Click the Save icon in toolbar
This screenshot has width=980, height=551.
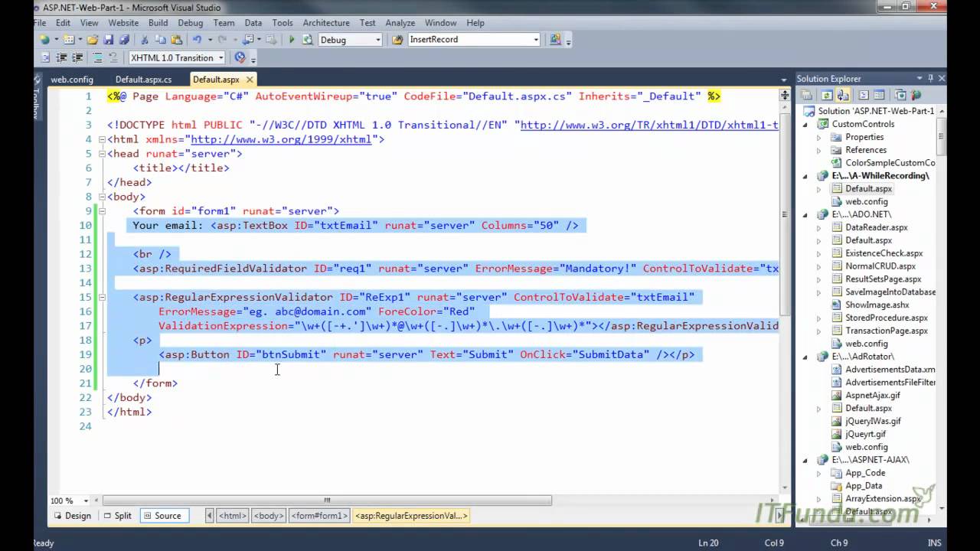[x=108, y=40]
